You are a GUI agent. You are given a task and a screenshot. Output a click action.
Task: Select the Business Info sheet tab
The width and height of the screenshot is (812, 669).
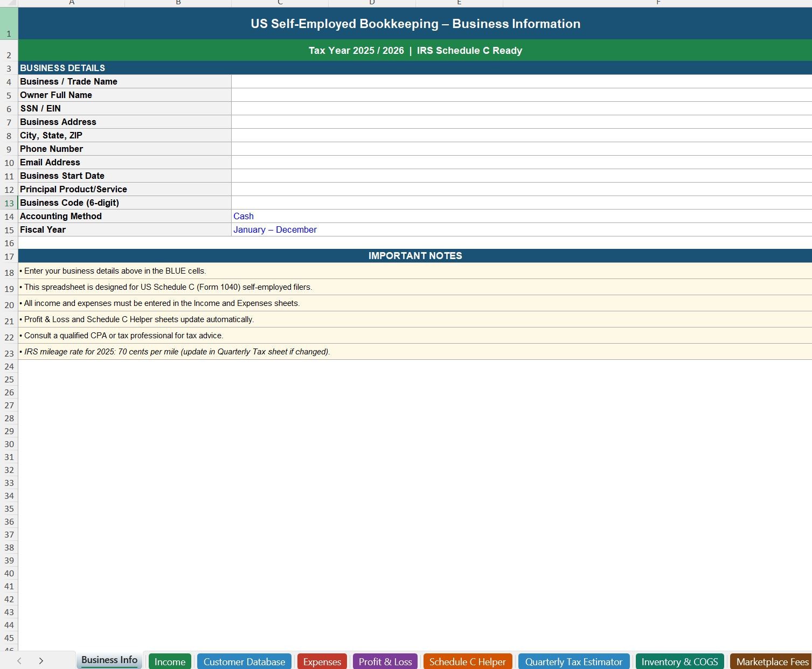click(x=109, y=660)
